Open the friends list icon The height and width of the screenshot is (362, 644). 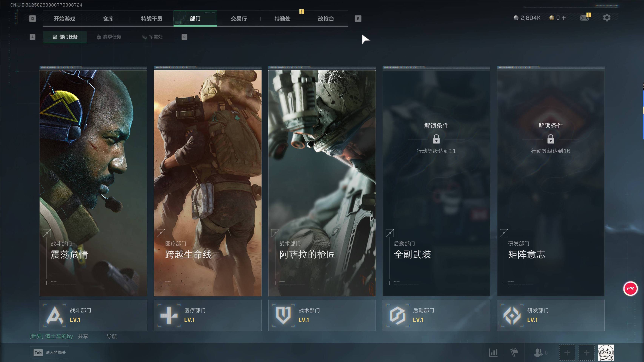click(538, 353)
